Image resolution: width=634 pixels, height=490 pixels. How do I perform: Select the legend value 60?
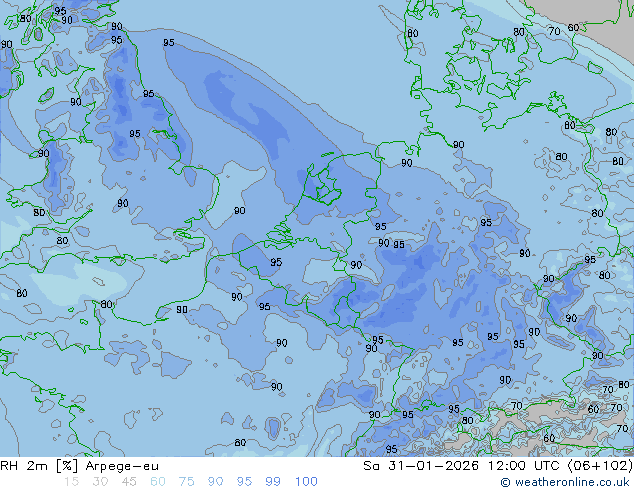click(158, 482)
